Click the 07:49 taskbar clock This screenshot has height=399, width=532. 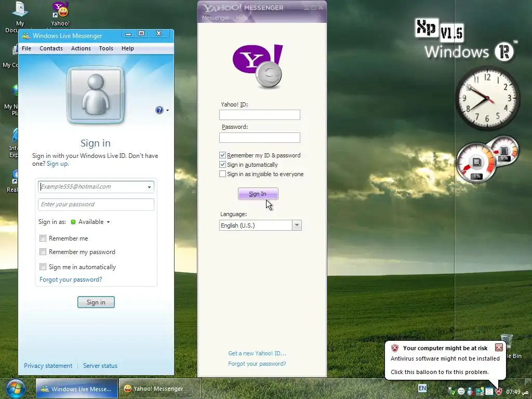pyautogui.click(x=517, y=392)
